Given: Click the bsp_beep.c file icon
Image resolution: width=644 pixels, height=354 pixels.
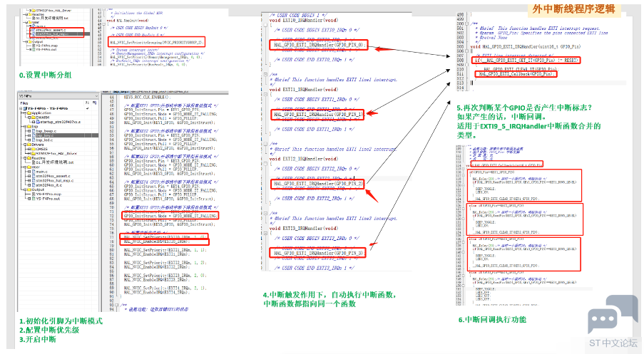Looking at the screenshot, I should point(34,131).
